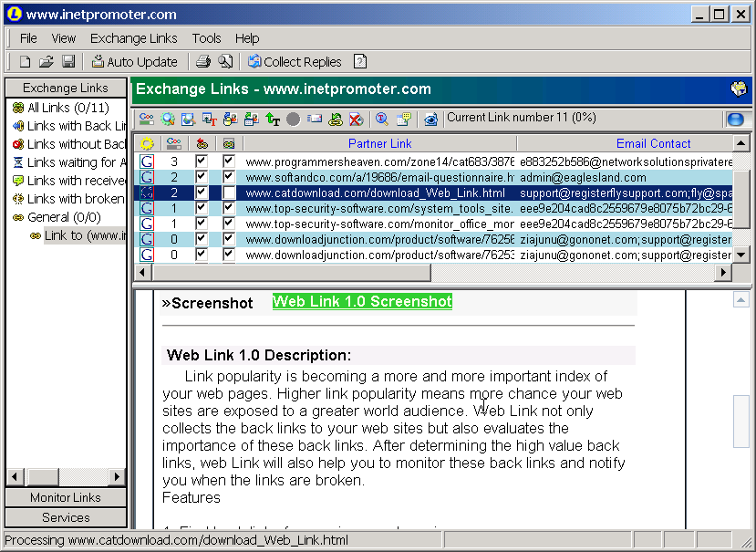
Task: Open the Exchange Links menu
Action: [x=133, y=38]
